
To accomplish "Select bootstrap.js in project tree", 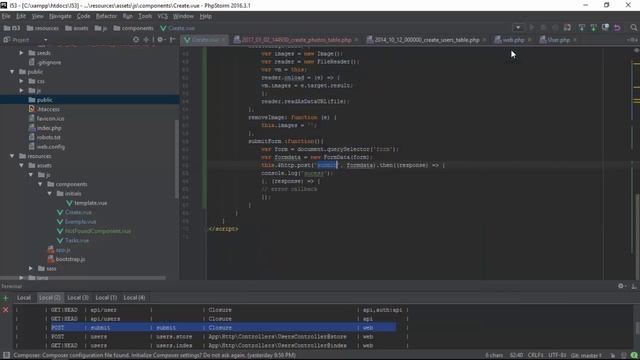I will point(67,260).
